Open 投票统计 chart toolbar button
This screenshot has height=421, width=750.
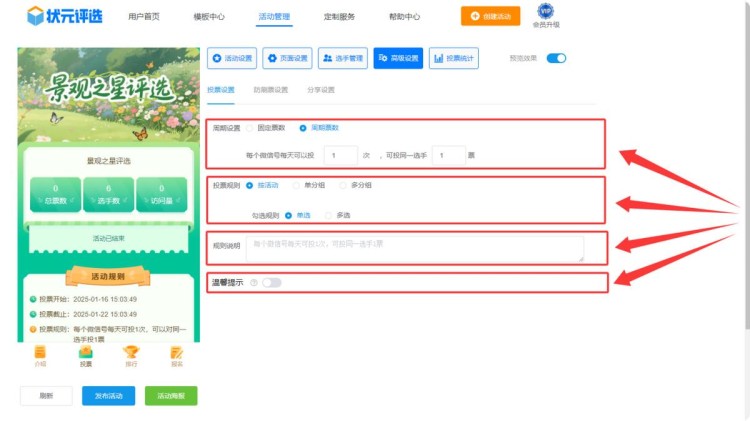coord(453,59)
